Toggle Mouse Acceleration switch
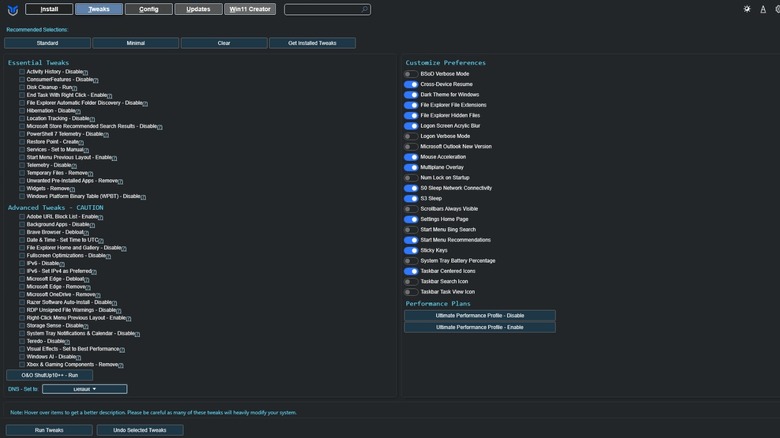This screenshot has height=438, width=780. coord(411,157)
